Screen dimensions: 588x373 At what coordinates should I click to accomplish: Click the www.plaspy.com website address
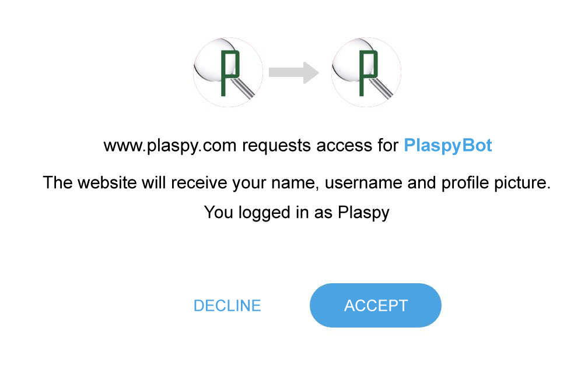pos(169,145)
